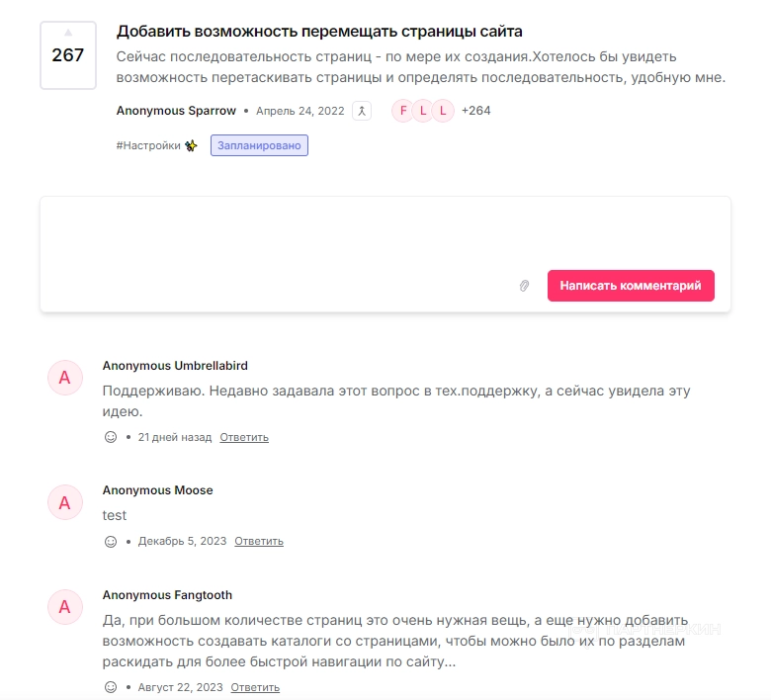771x700 pixels.
Task: Click Anonymous Umbrellabird's avatar
Action: tap(65, 378)
